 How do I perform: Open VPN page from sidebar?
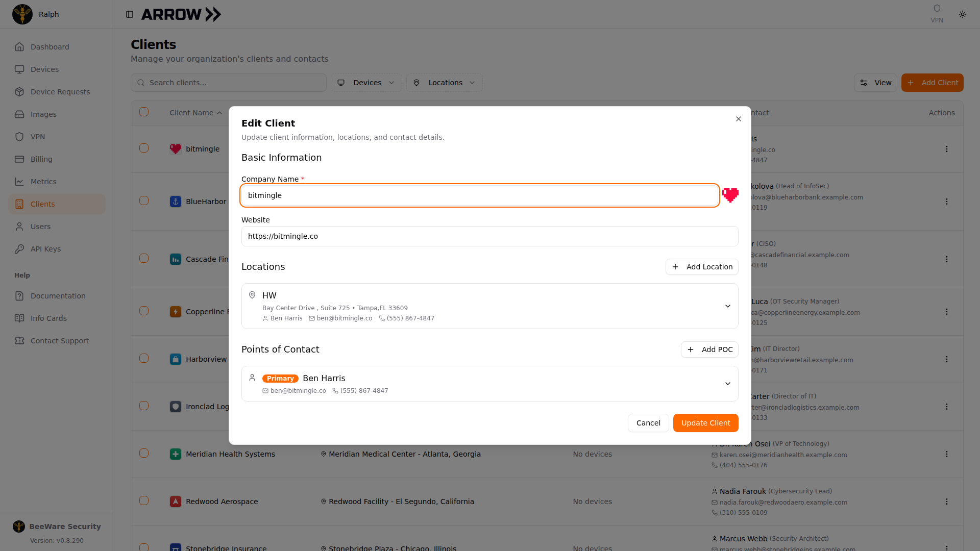pos(57,137)
